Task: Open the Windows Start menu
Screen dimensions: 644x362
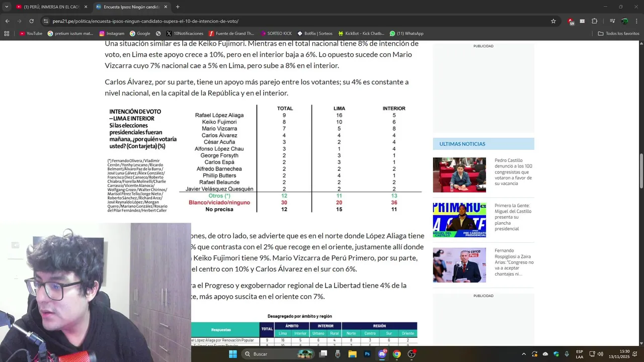Action: coord(232,354)
